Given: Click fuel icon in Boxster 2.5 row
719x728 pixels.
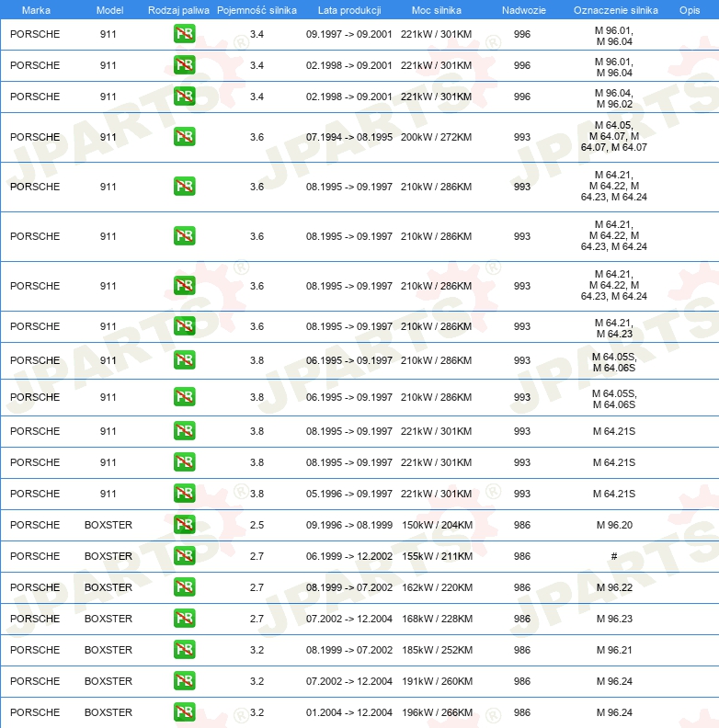Looking at the screenshot, I should (x=185, y=525).
